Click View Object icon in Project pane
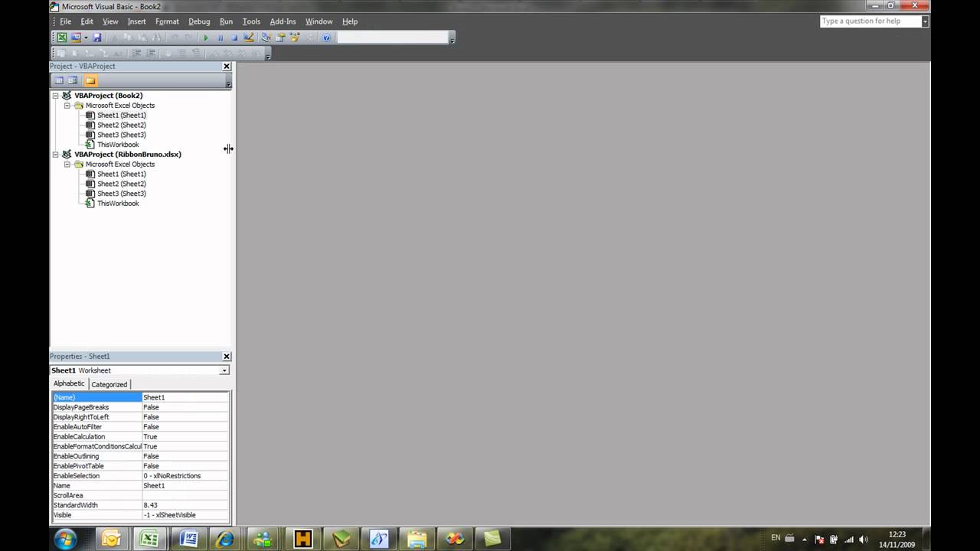 [x=73, y=80]
